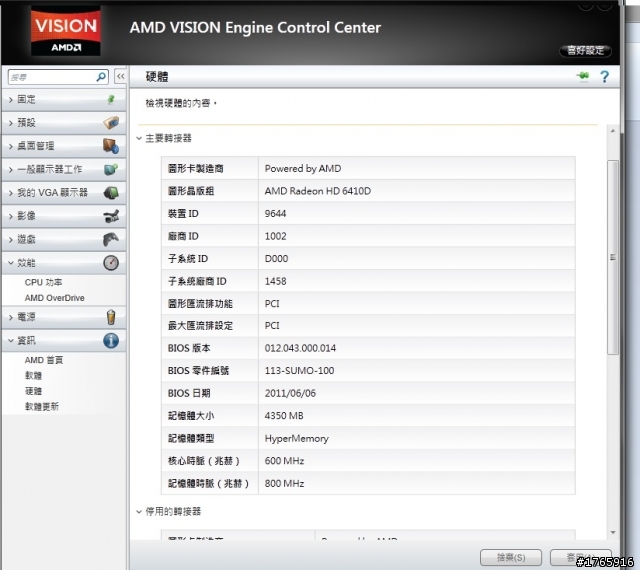This screenshot has height=570, width=640.
Task: Click the 捨棄(S) discard button
Action: pyautogui.click(x=511, y=557)
